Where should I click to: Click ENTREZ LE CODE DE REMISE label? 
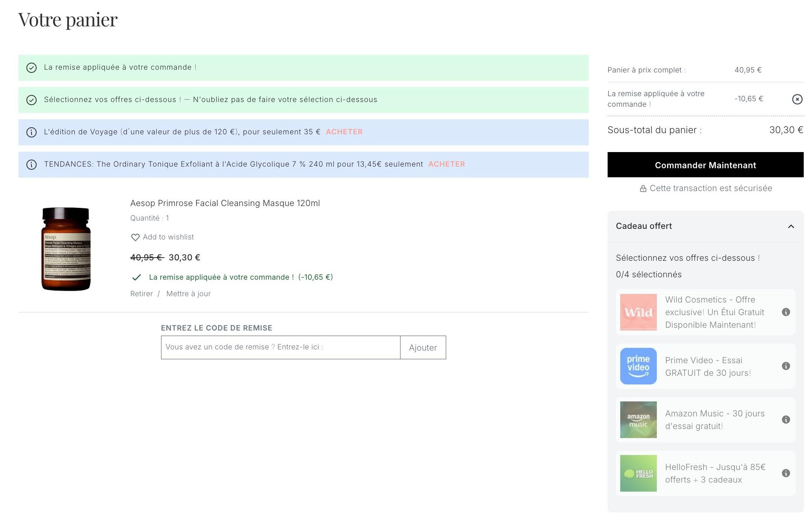click(217, 328)
